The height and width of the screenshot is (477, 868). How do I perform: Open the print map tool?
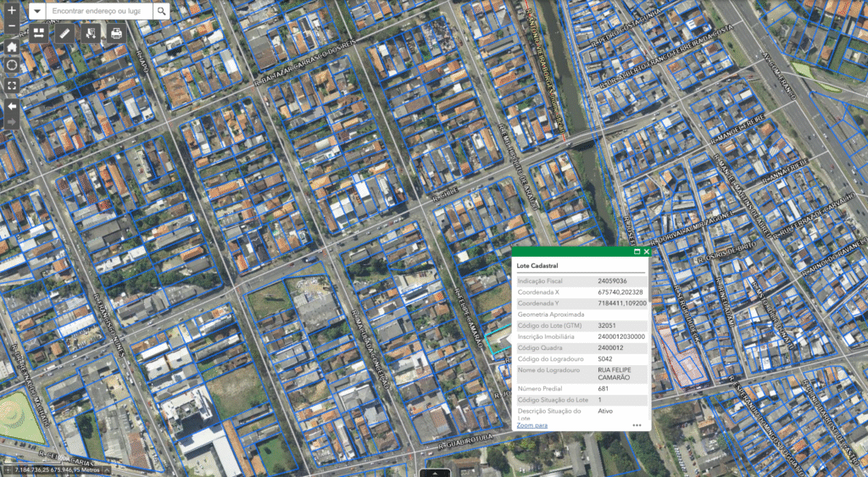pyautogui.click(x=117, y=33)
